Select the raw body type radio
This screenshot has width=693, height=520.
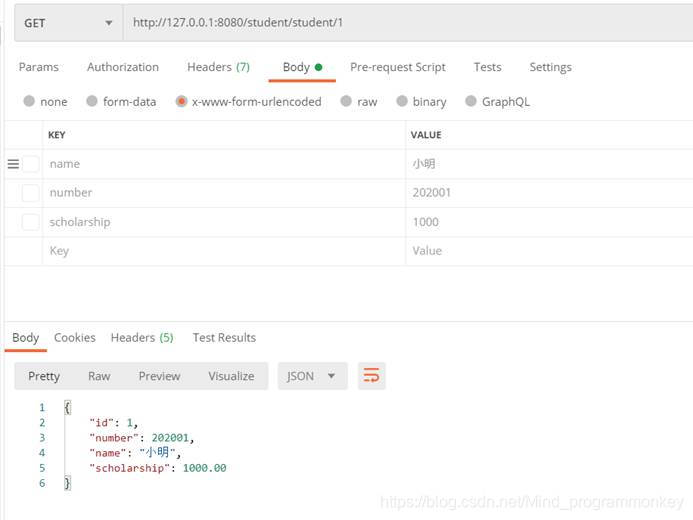pos(346,101)
